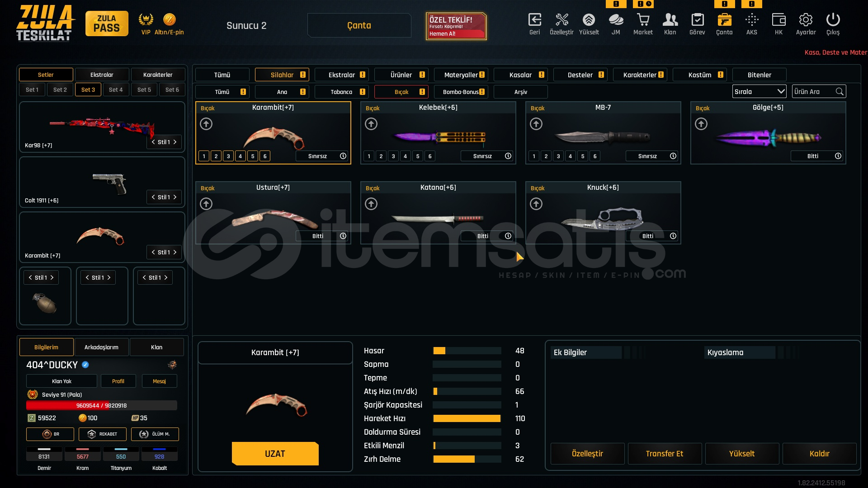Open the Klan members icon
The image size is (868, 488).
(x=670, y=20)
